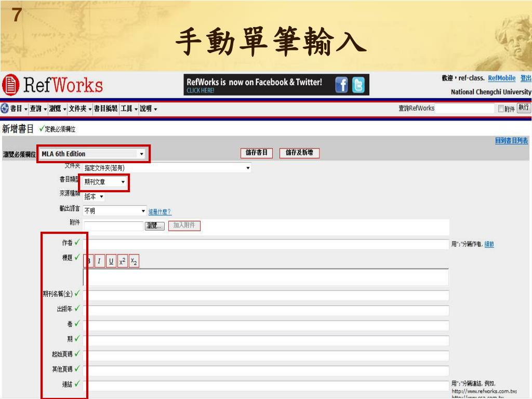Open the 書目編製 menu item
Viewport: 532px width, 399px height.
click(x=105, y=109)
